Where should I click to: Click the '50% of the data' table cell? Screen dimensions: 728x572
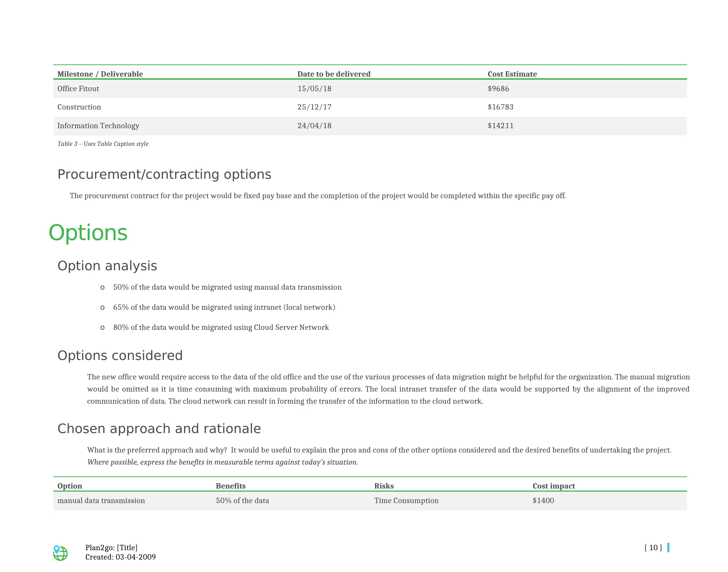[242, 501]
